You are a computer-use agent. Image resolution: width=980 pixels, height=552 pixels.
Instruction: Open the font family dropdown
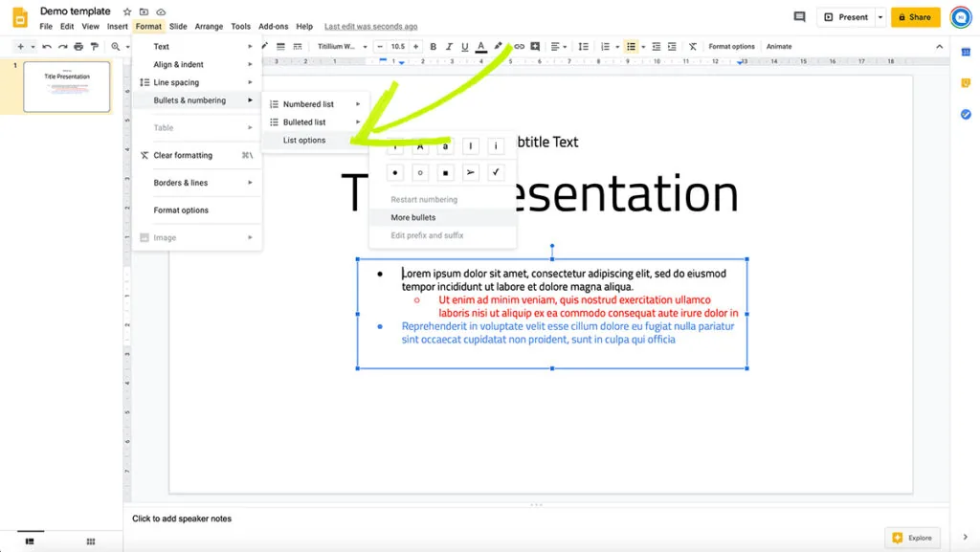pos(342,46)
